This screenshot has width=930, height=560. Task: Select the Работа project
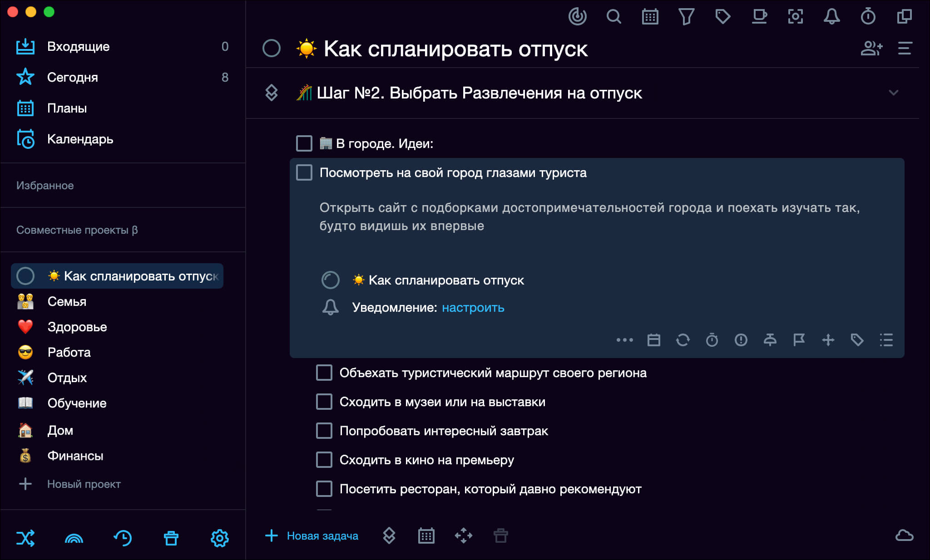click(117, 352)
